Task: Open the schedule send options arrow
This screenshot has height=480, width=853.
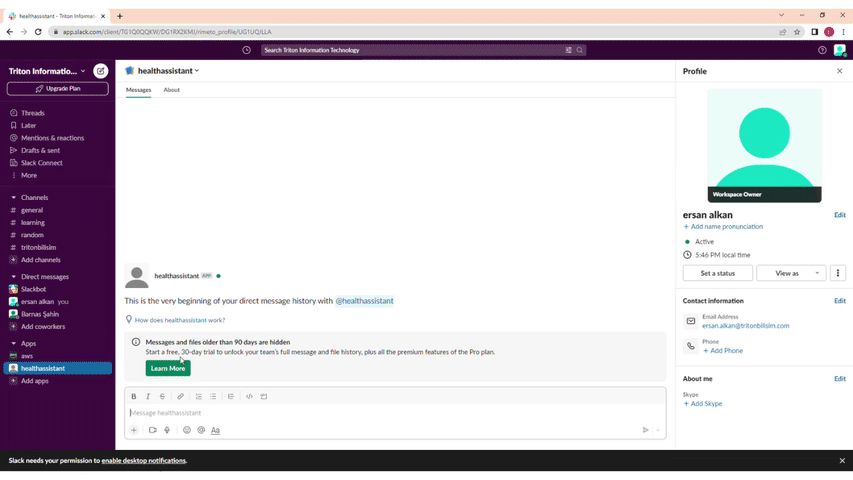Action: click(x=658, y=430)
